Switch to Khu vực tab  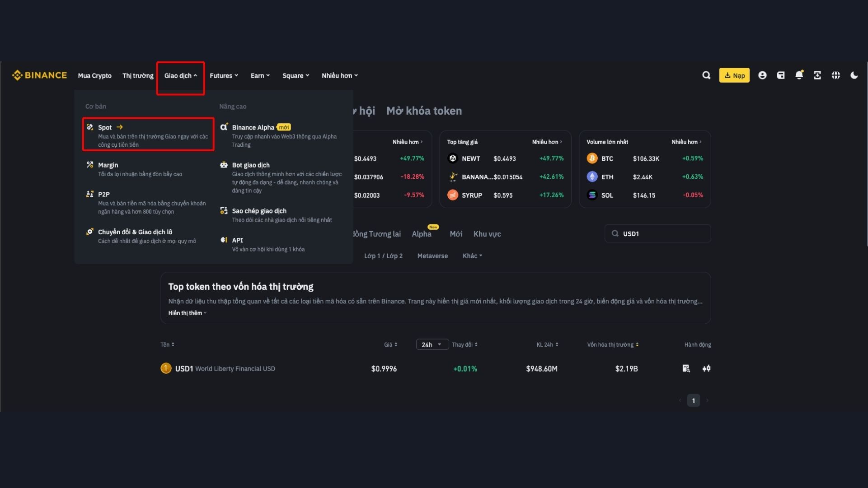[x=487, y=234]
